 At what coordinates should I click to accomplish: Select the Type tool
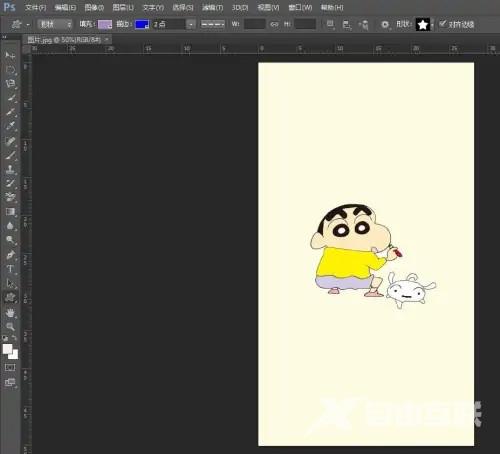[x=10, y=269]
